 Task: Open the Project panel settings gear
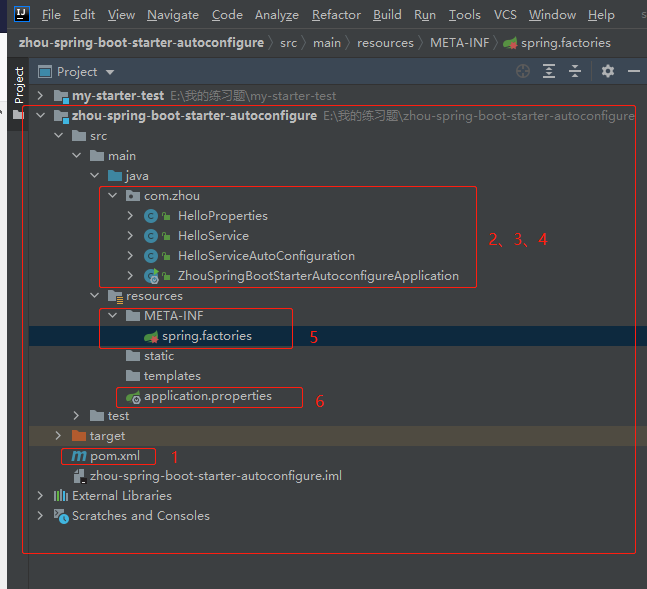[x=607, y=71]
